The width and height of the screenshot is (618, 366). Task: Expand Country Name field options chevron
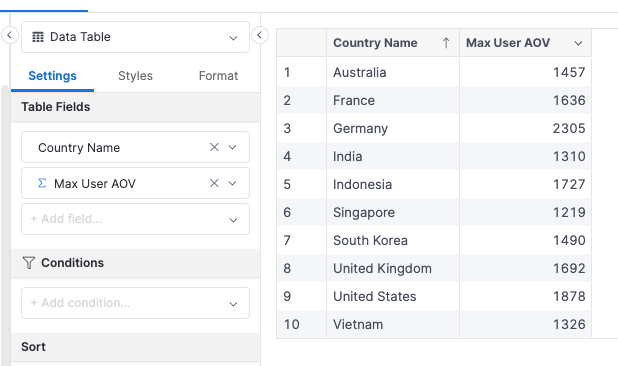(233, 147)
